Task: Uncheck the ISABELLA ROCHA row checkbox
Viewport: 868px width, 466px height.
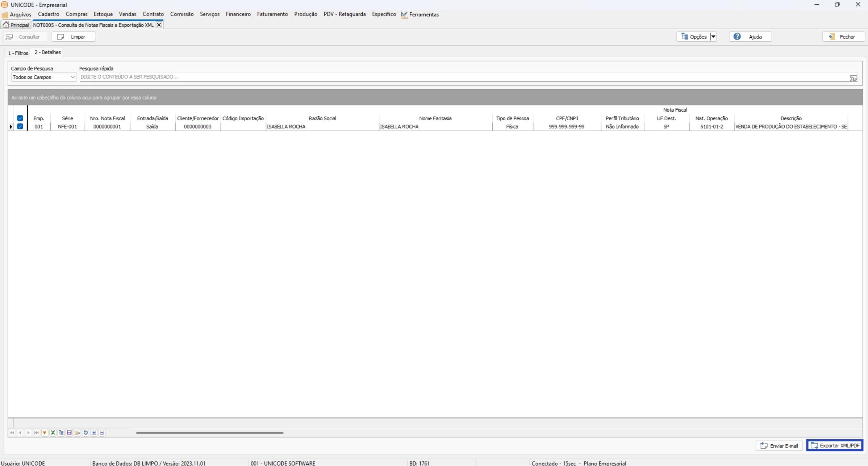Action: coord(20,126)
